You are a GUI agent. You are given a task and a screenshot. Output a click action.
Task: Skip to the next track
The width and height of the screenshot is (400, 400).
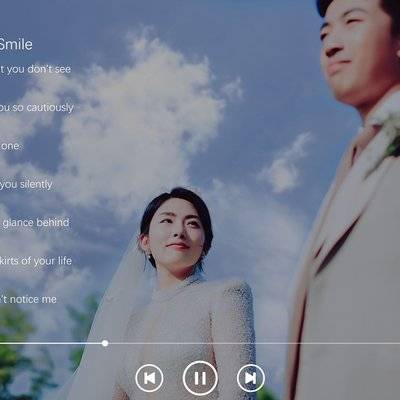pos(251,378)
